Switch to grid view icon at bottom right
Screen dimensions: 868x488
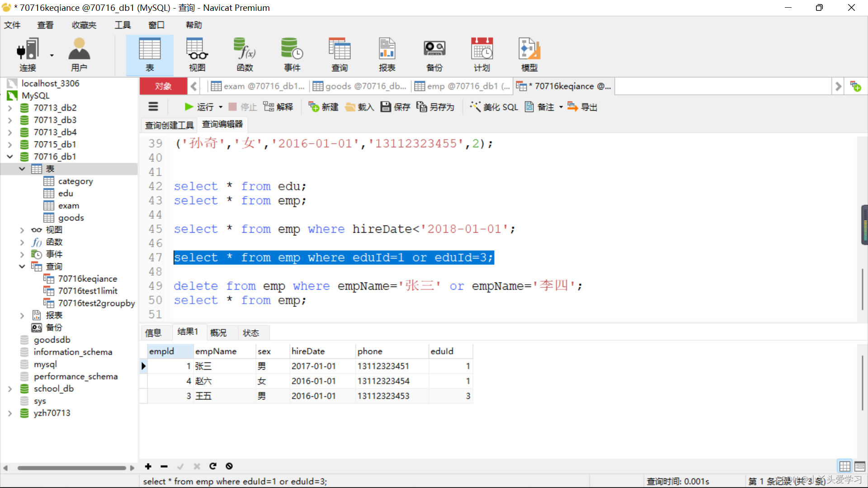pyautogui.click(x=844, y=466)
